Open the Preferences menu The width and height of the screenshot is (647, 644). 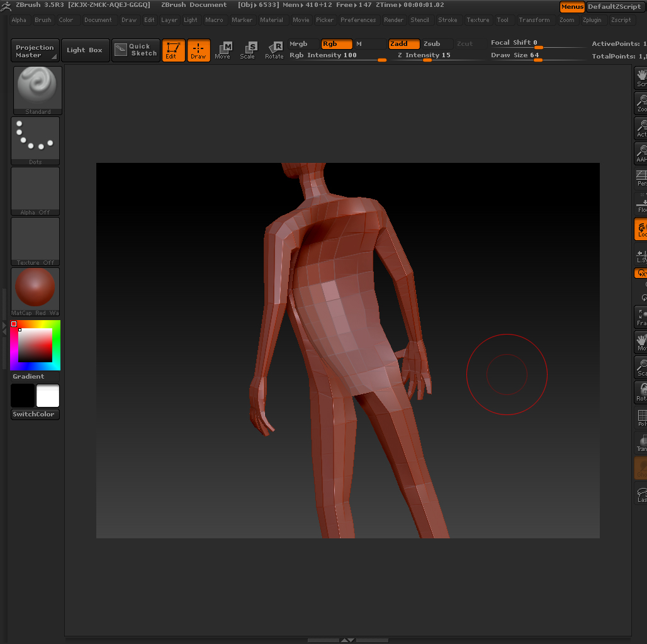pyautogui.click(x=358, y=20)
